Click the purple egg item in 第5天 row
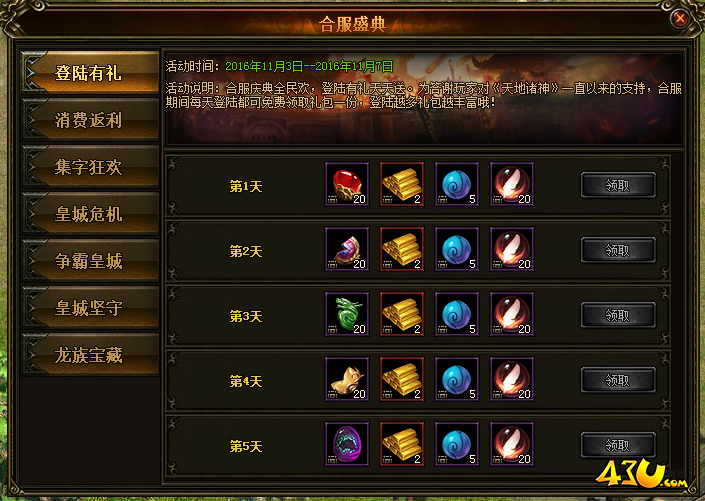The height and width of the screenshot is (501, 705). [347, 444]
